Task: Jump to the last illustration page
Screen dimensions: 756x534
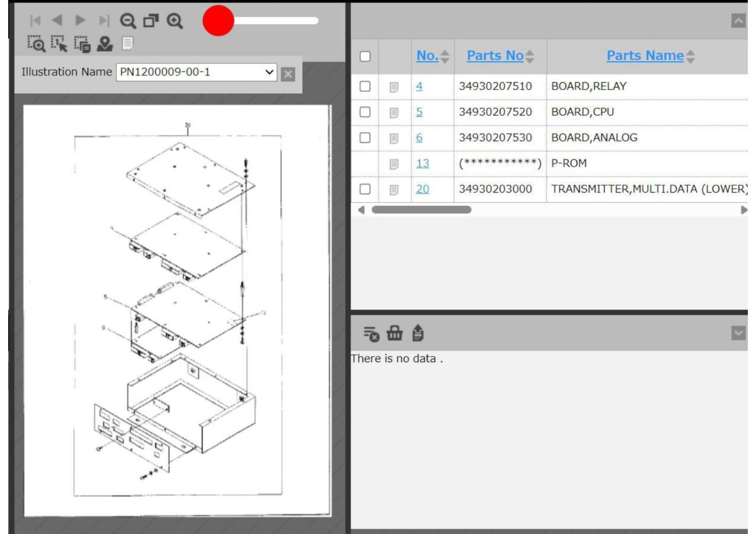Action: tap(103, 21)
